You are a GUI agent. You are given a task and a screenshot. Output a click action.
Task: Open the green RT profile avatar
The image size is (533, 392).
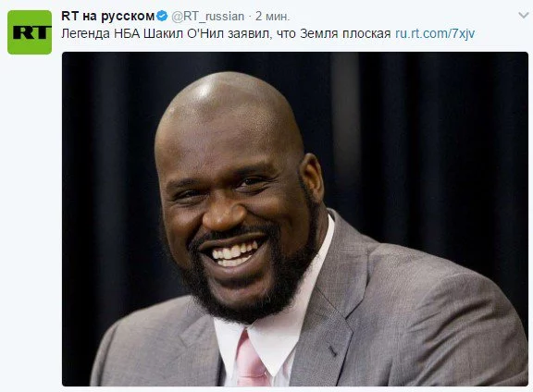[x=30, y=32]
